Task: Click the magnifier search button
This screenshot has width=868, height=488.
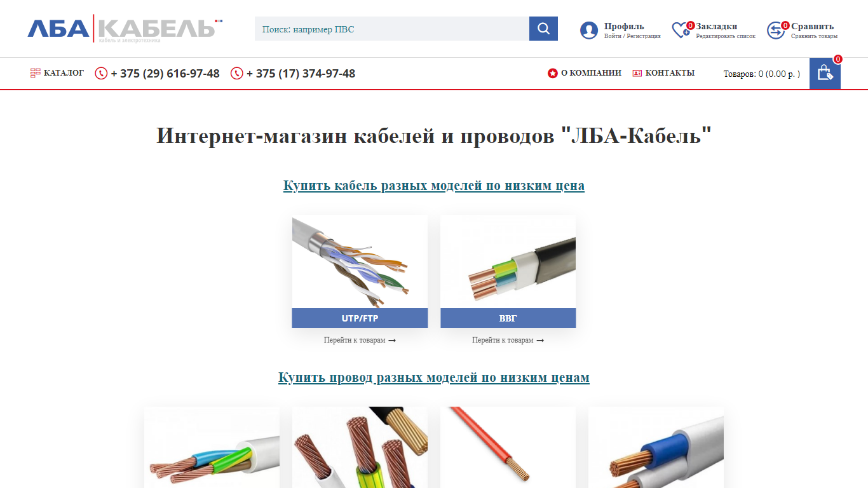Action: (543, 29)
